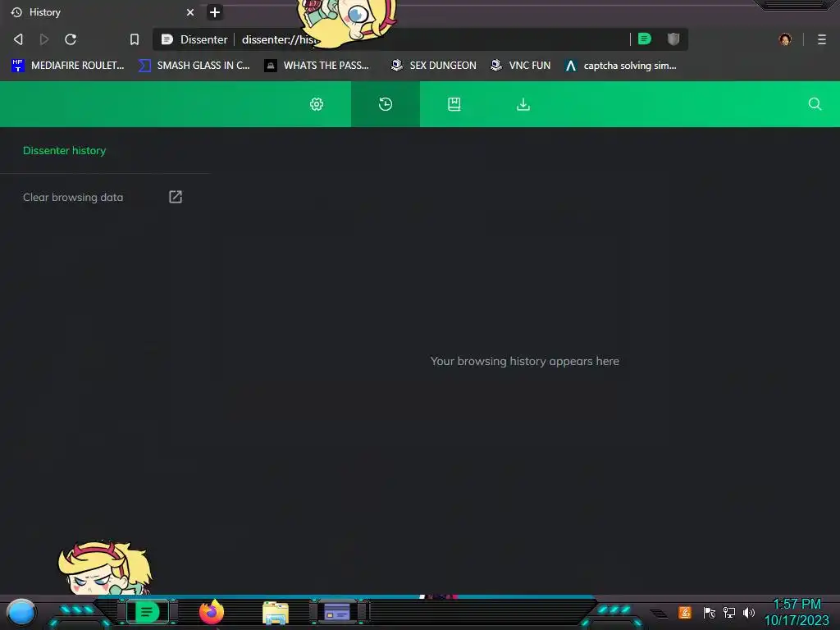
Task: Open SMASH GLASS IN C... bookmark
Action: (x=194, y=66)
